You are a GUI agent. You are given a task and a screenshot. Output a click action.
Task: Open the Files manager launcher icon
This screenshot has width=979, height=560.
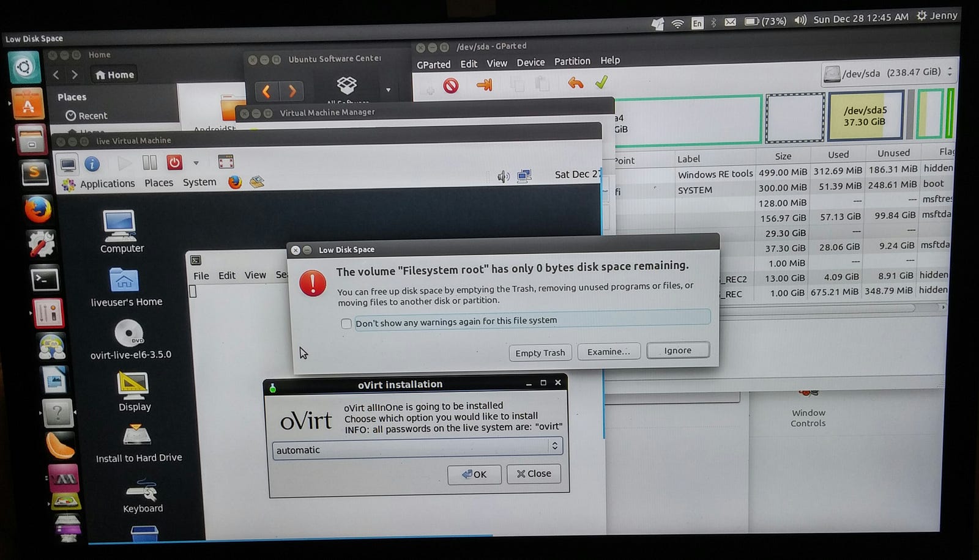[31, 140]
